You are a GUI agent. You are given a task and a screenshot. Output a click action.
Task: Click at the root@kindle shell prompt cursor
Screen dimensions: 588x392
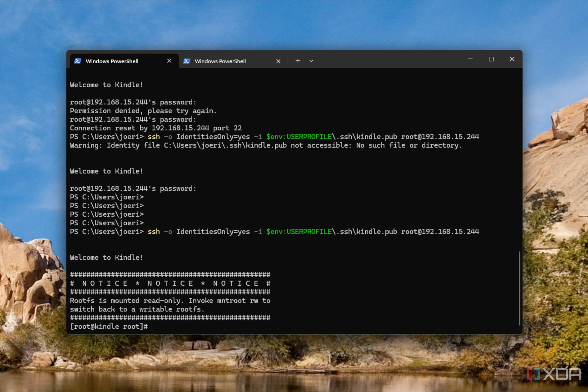[x=152, y=327]
